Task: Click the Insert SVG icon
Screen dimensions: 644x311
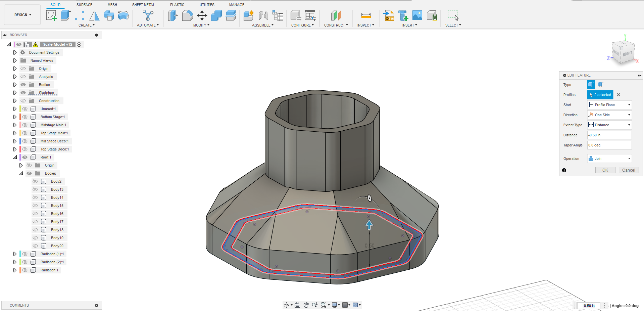Action: (x=389, y=15)
